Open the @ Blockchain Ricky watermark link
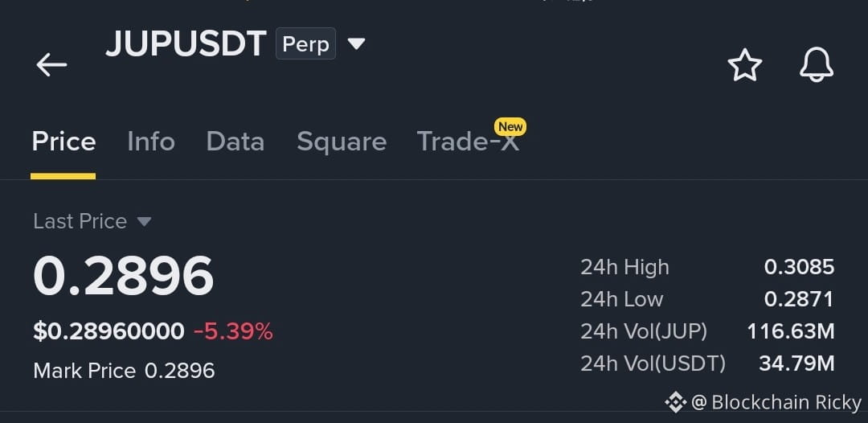868x423 pixels. (x=776, y=403)
